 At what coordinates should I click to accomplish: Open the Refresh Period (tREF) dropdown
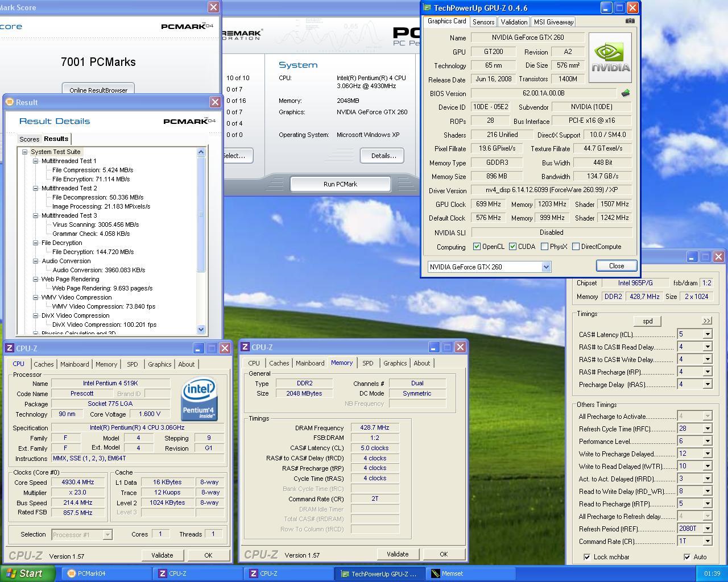[x=708, y=529]
